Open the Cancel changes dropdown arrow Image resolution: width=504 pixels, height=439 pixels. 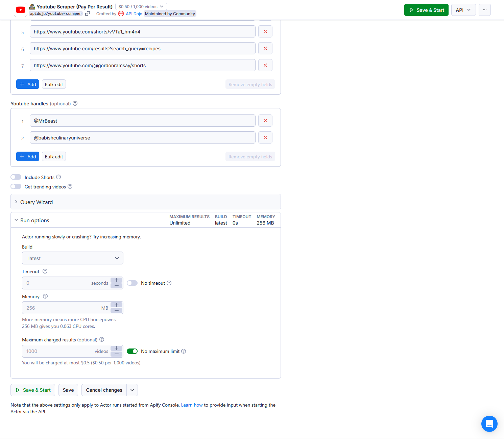tap(132, 390)
